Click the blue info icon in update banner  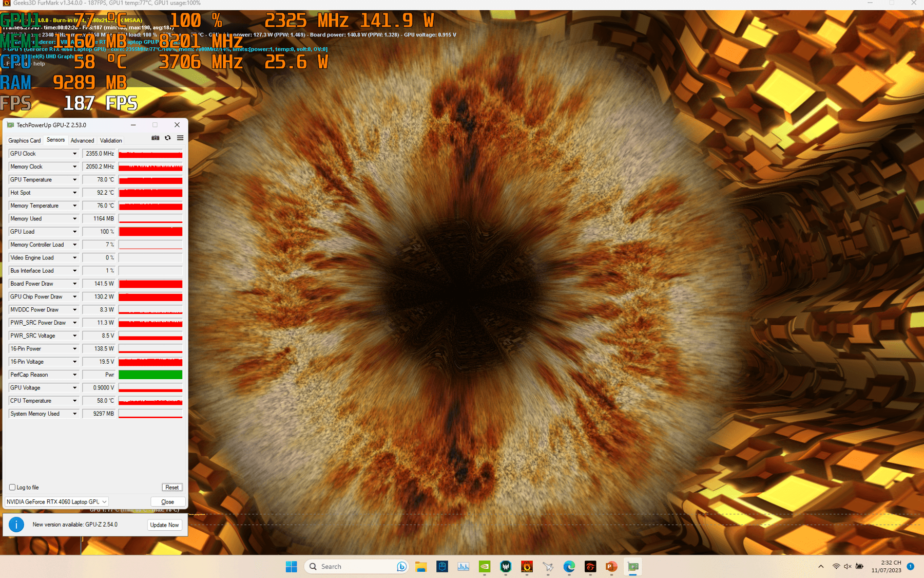[16, 525]
